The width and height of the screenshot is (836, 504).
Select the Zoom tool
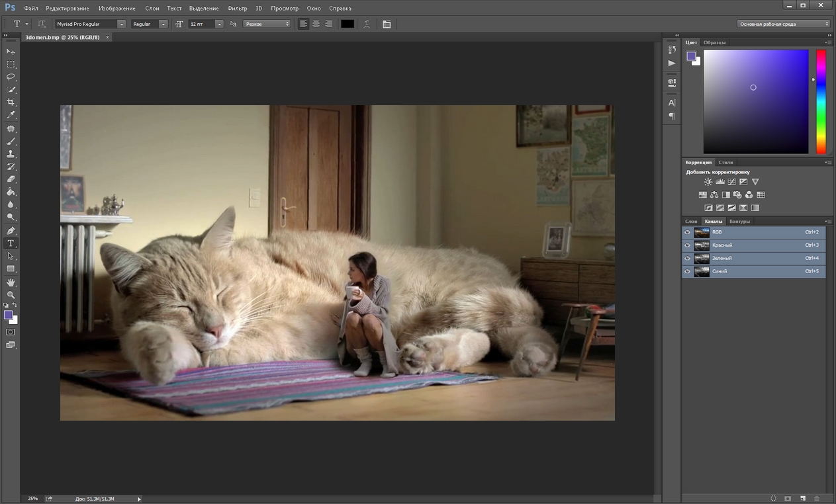click(x=11, y=295)
